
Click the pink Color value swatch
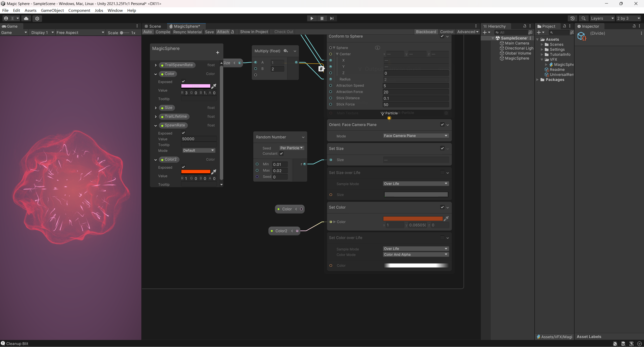(x=196, y=86)
